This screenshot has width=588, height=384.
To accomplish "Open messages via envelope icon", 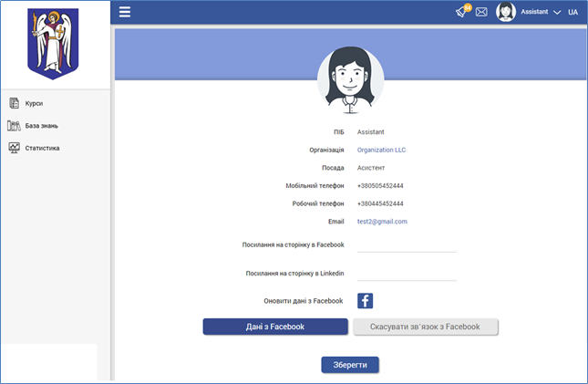I will coord(481,13).
